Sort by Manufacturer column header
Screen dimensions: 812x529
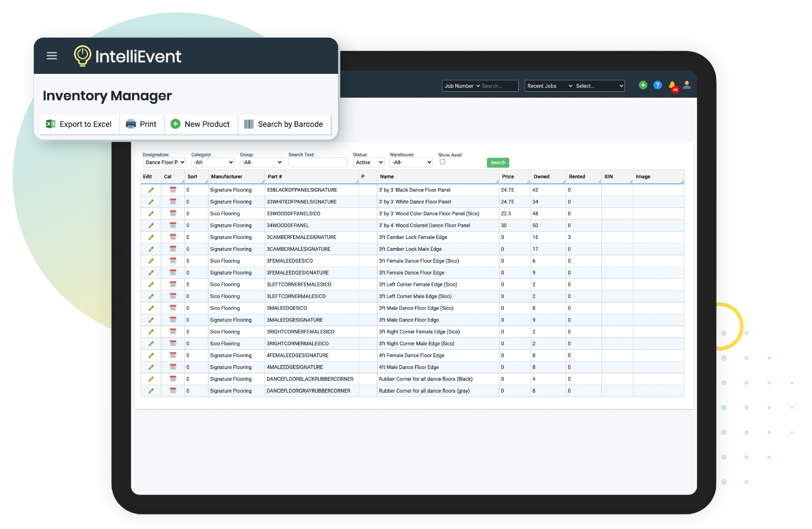click(237, 176)
